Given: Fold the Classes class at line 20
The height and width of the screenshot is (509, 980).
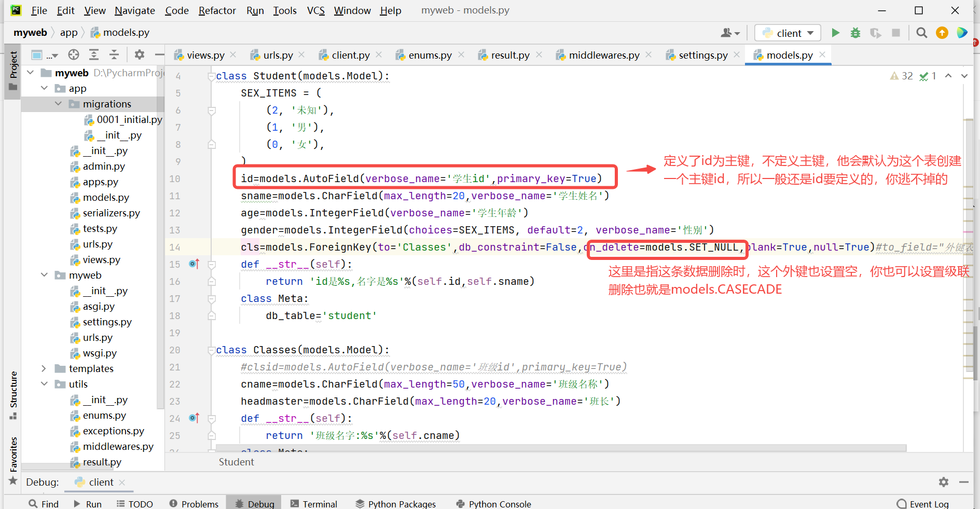Looking at the screenshot, I should pyautogui.click(x=211, y=350).
